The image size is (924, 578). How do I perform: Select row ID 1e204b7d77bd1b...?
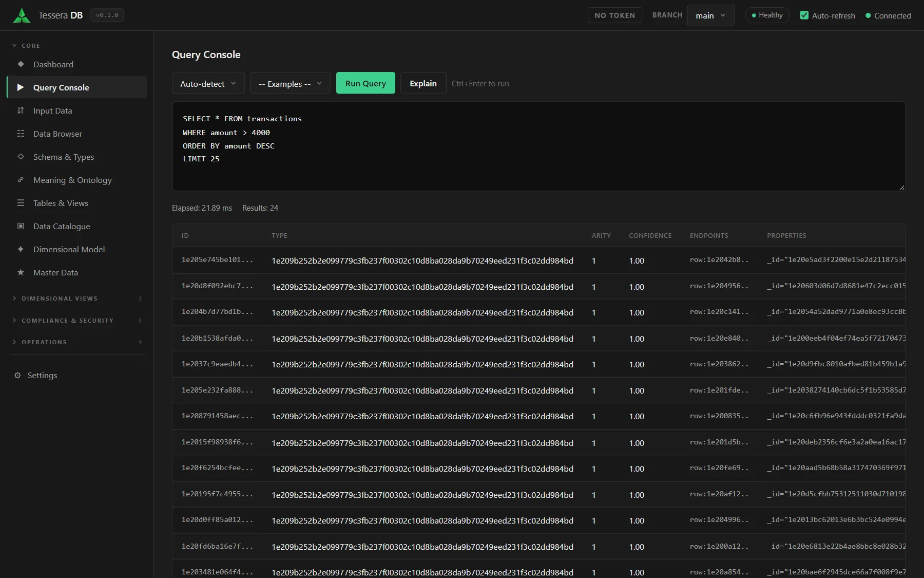(x=217, y=312)
